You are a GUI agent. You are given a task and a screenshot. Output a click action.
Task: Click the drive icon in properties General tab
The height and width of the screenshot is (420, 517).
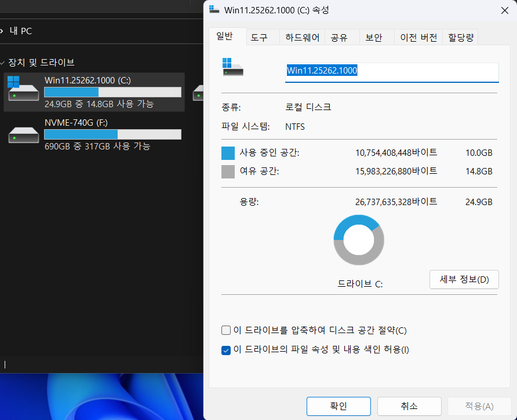click(x=233, y=67)
